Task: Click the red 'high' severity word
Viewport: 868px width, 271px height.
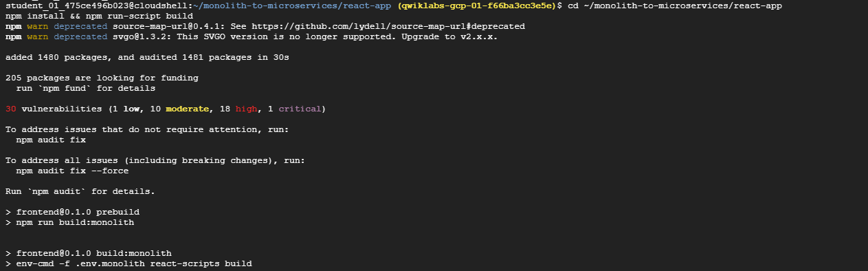Action: click(247, 109)
